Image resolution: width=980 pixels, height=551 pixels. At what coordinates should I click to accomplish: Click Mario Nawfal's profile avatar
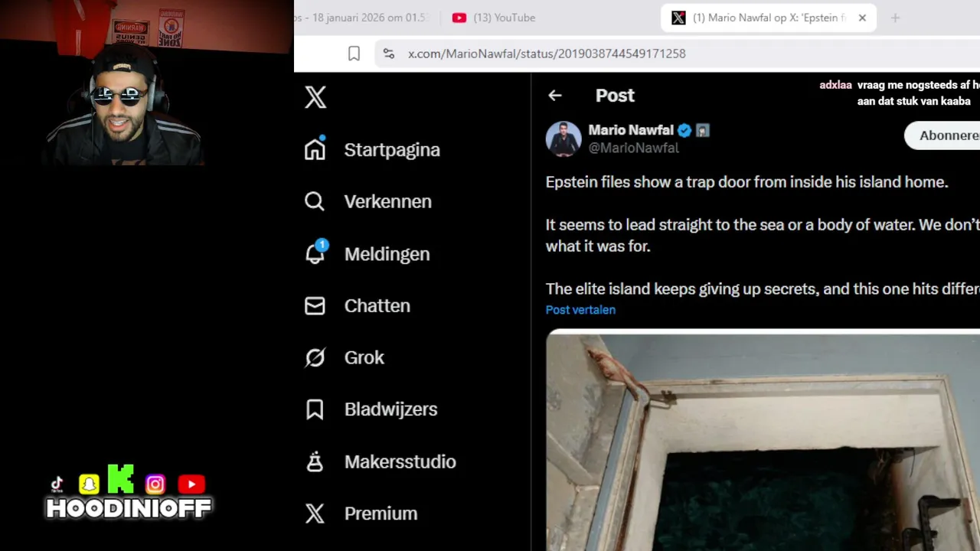pos(563,139)
